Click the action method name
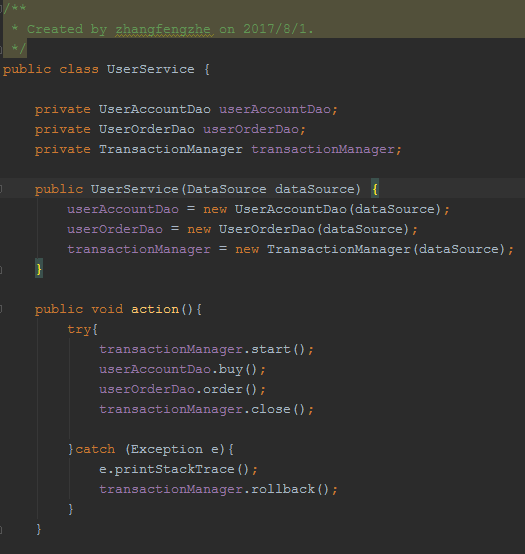This screenshot has width=525, height=554. click(x=155, y=310)
